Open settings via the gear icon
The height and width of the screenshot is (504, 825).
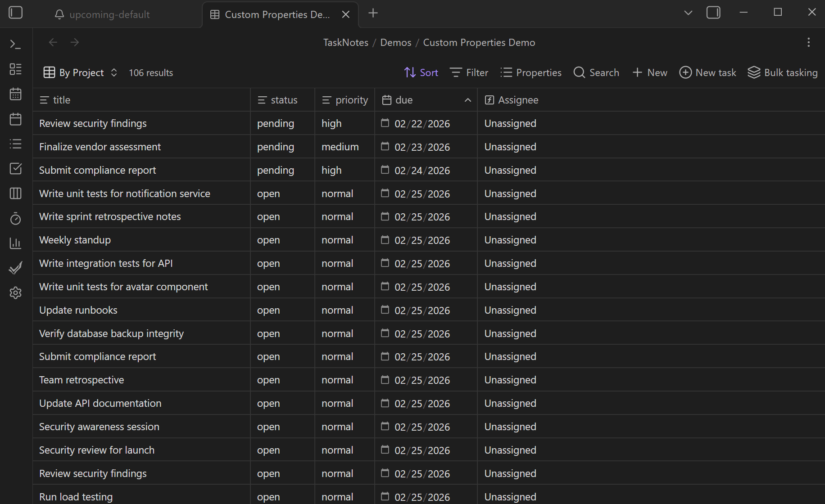tap(15, 292)
